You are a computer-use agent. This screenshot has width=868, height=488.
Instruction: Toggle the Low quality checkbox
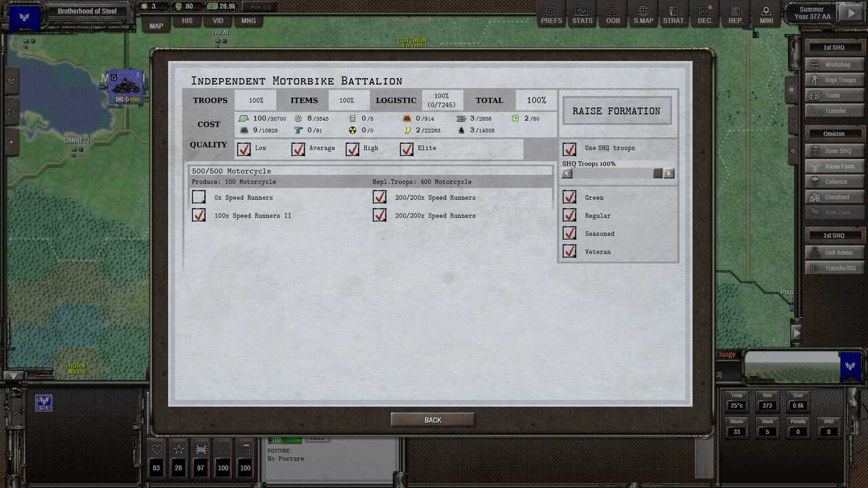244,149
